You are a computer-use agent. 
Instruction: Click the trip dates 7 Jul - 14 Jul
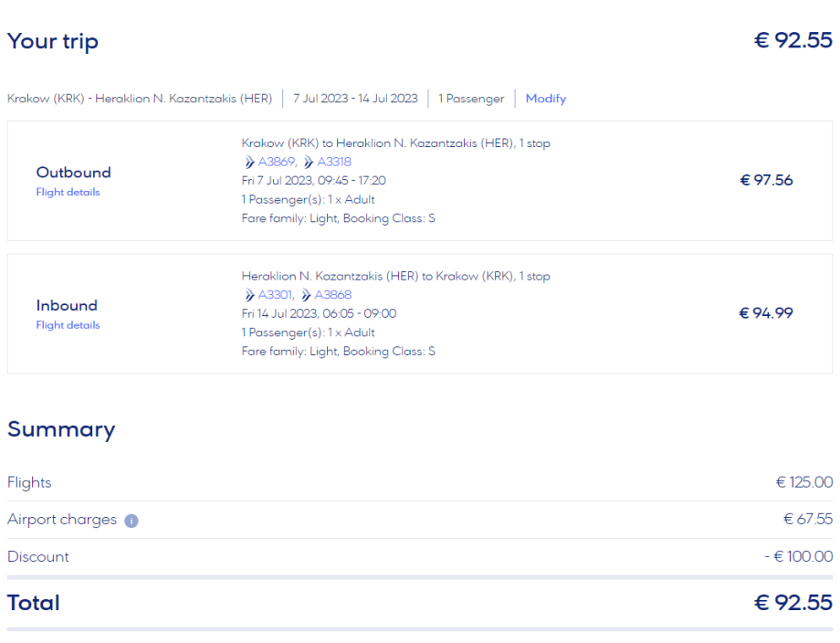355,99
